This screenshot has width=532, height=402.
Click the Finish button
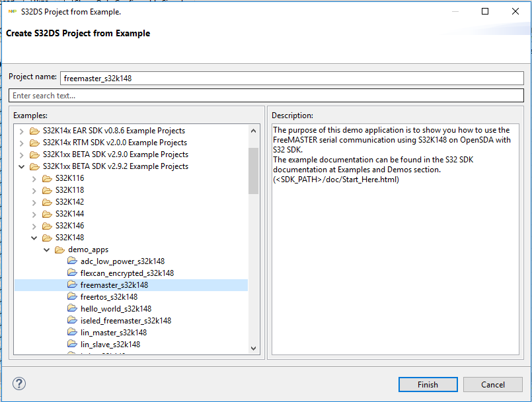click(x=428, y=384)
